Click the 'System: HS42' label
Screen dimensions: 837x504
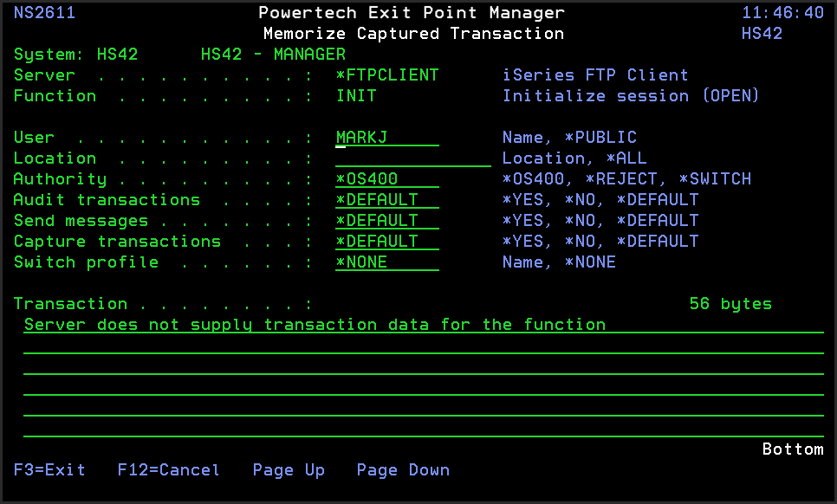tap(75, 55)
